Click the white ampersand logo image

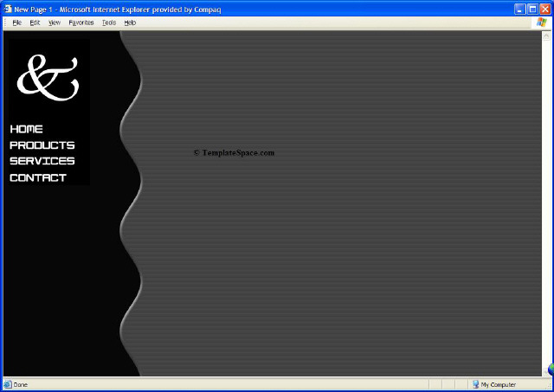click(47, 77)
